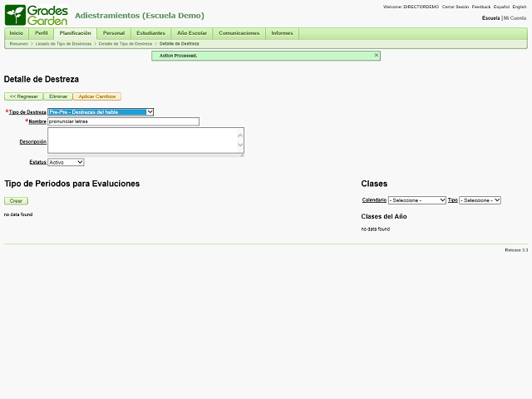Screen dimensions: 532x399
Task: Open the Tipo dropdown under Clases
Action: click(x=480, y=200)
